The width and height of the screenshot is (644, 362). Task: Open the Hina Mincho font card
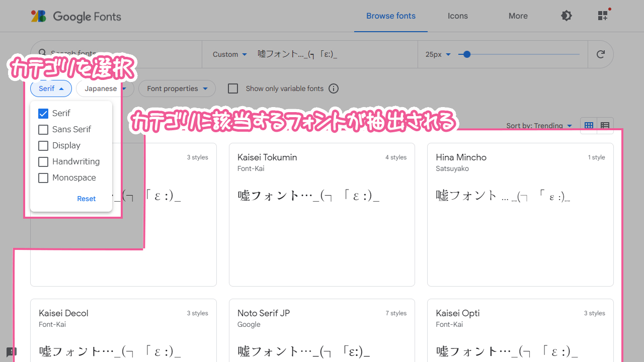(x=520, y=215)
